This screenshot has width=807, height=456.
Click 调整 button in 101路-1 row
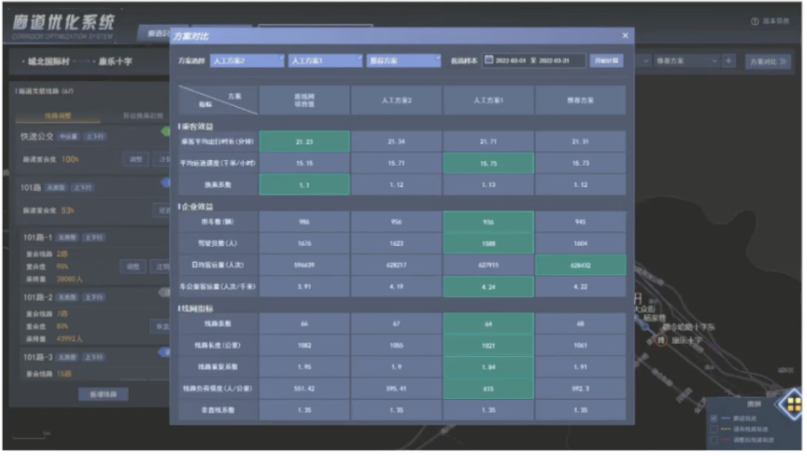(x=133, y=267)
